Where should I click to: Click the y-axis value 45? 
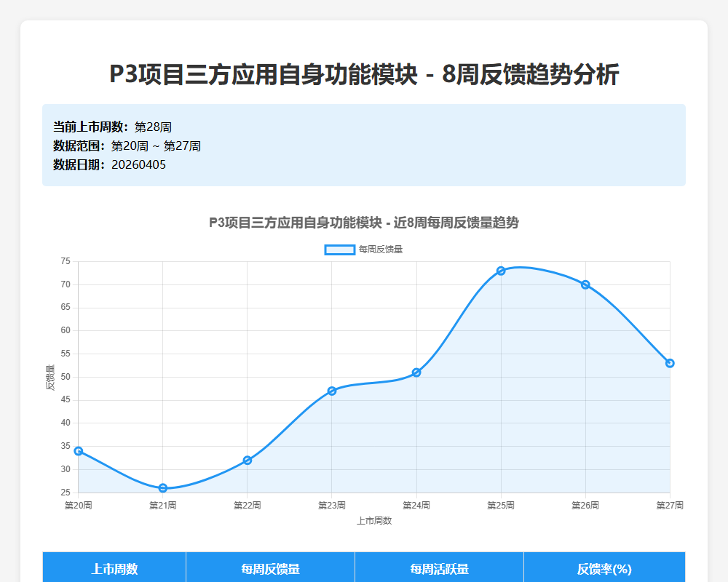66,399
